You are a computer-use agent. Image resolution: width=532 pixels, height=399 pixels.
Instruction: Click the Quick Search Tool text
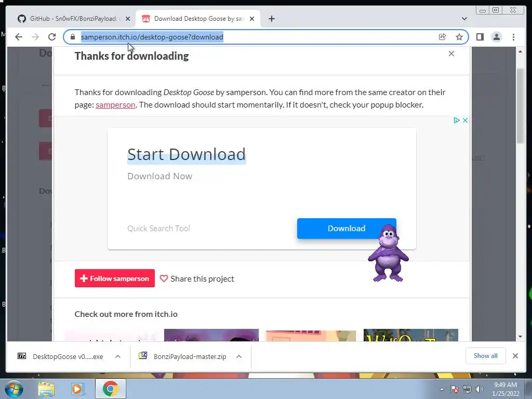click(x=158, y=229)
